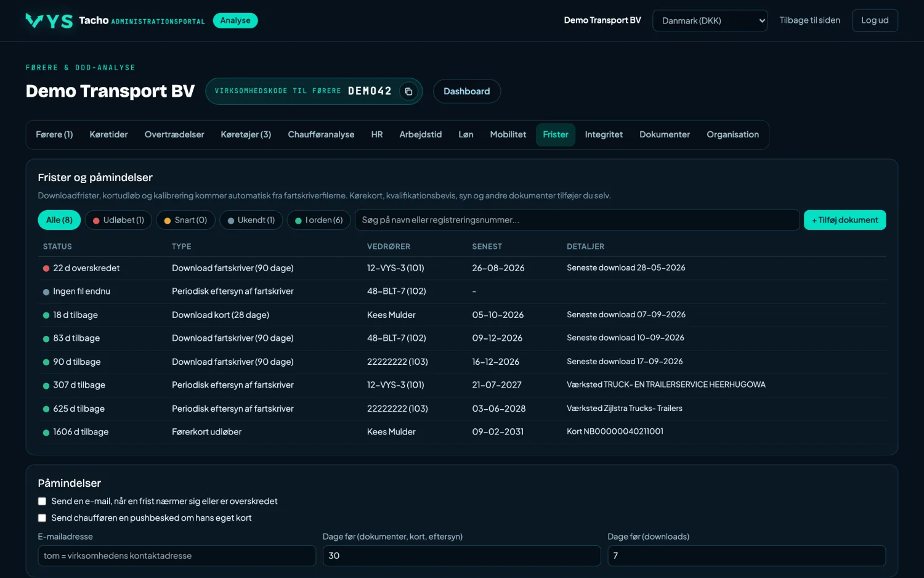Filter deadlines by Snart (0)
The width and height of the screenshot is (924, 578).
click(x=185, y=220)
